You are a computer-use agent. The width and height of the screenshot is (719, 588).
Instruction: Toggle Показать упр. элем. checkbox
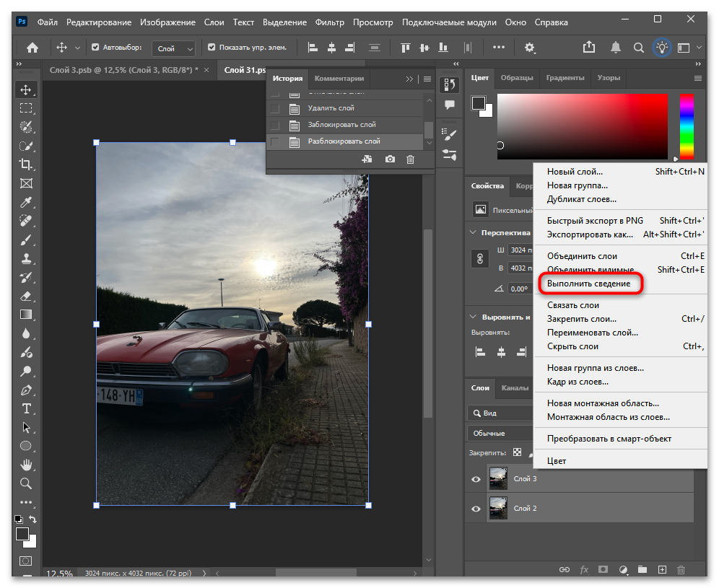(x=212, y=48)
